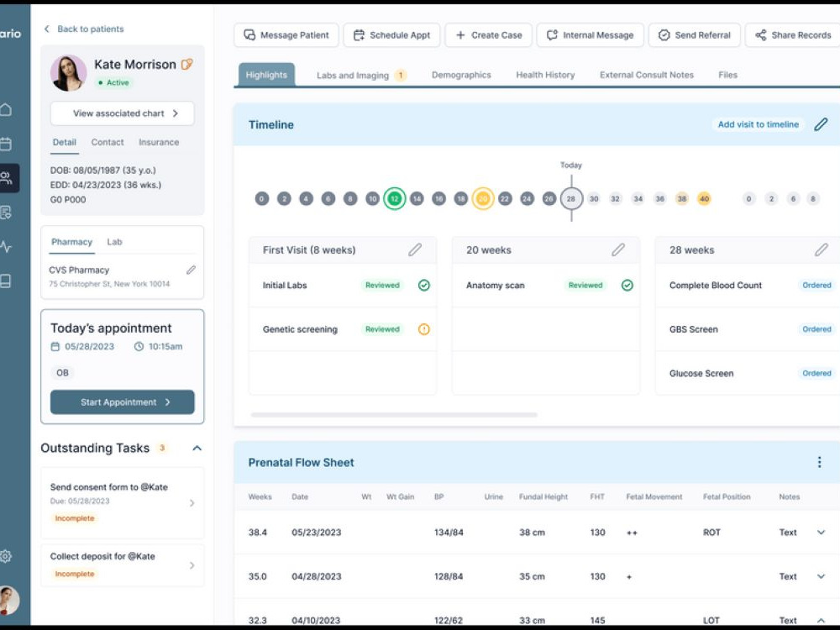The width and height of the screenshot is (840, 630).
Task: Expand the 38.4 weeks flow sheet row
Action: click(x=821, y=532)
